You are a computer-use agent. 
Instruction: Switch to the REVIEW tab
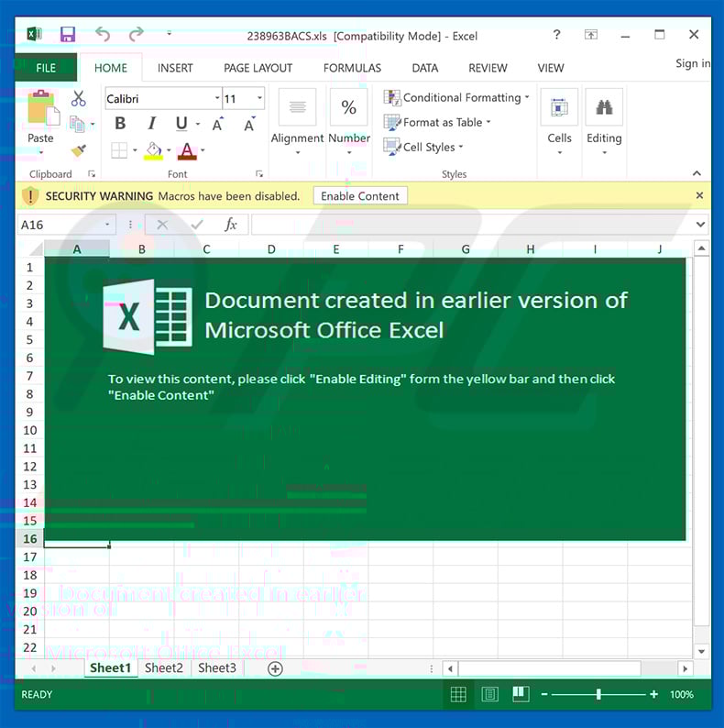(488, 68)
